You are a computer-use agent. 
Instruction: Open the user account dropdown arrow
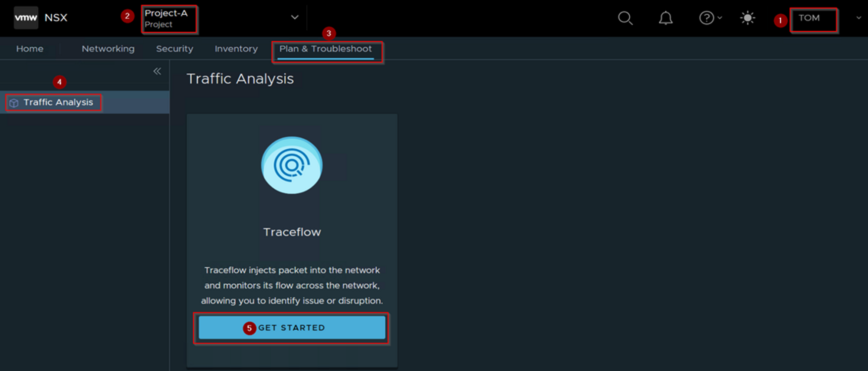[858, 18]
